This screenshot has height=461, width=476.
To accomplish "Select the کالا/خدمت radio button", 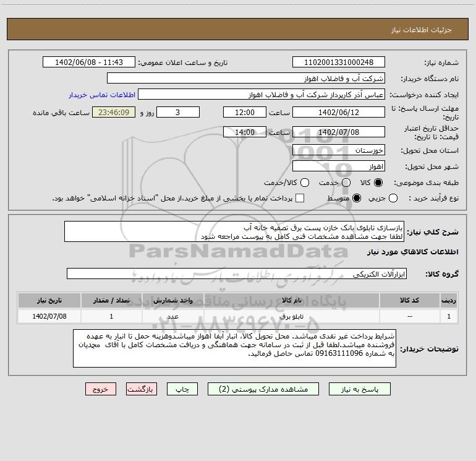I will pos(305,183).
